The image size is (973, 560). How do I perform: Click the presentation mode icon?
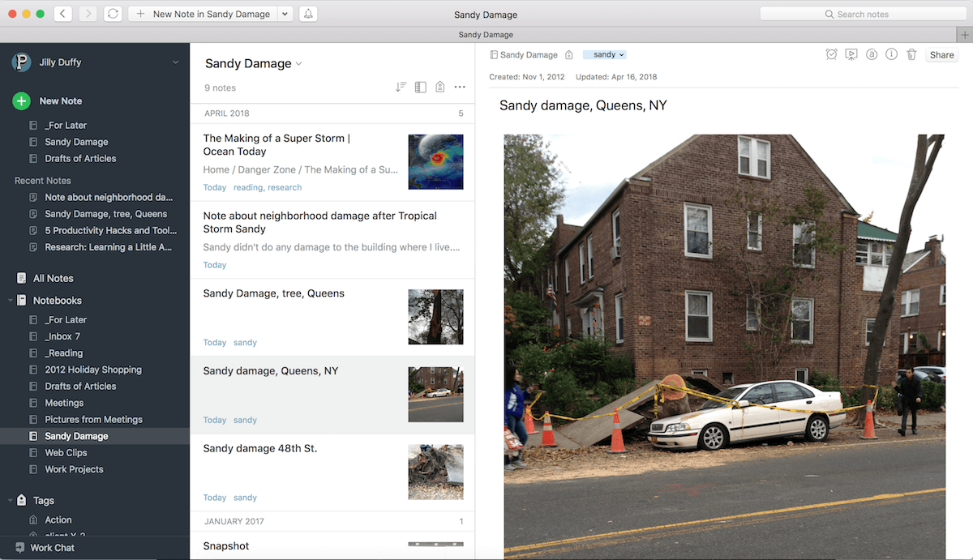(x=851, y=54)
